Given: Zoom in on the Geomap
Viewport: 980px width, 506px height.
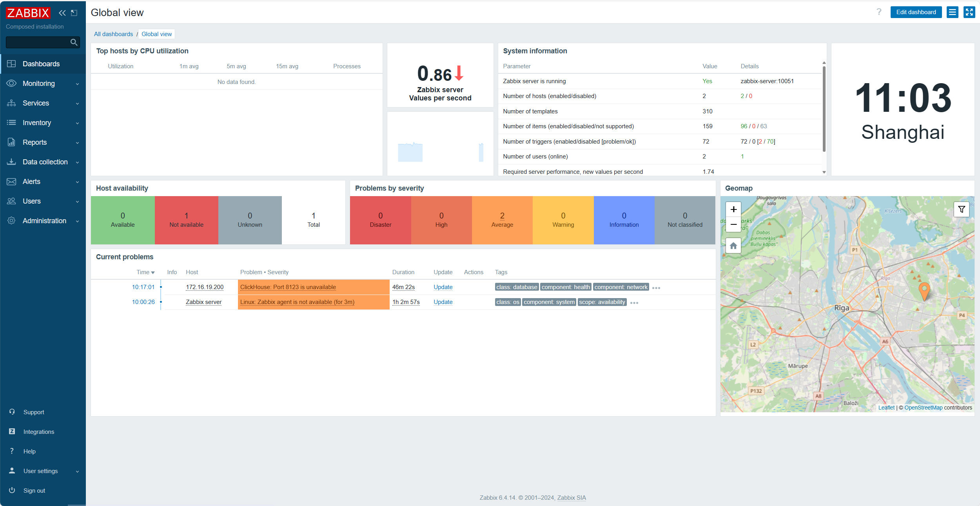Looking at the screenshot, I should click(733, 209).
